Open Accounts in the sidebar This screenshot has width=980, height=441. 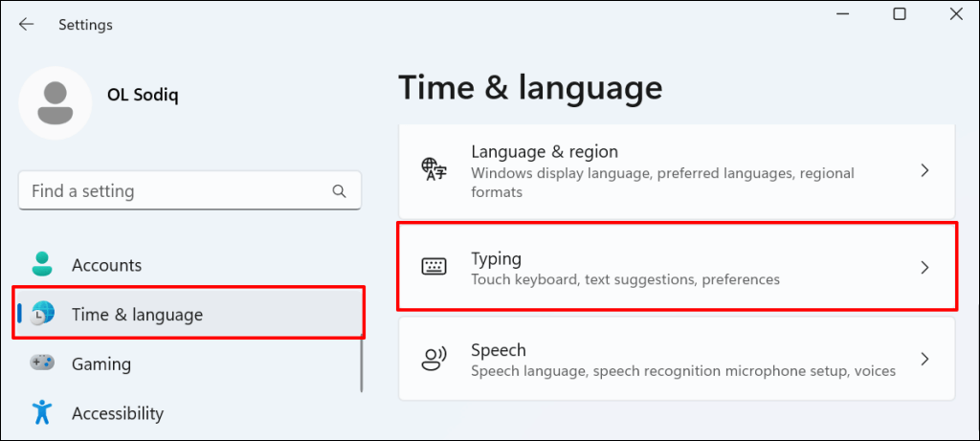click(x=106, y=265)
